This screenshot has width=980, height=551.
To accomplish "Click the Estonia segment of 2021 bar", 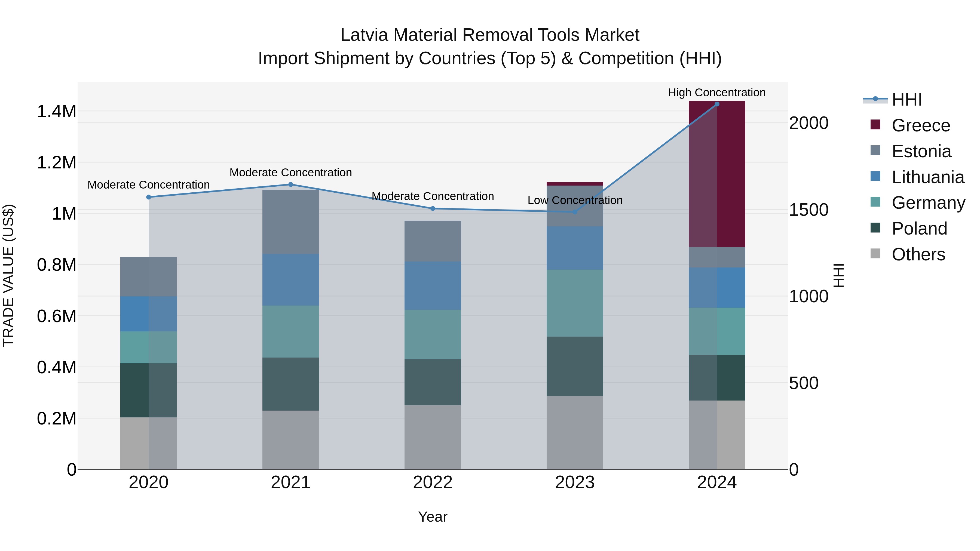I will coord(291,222).
